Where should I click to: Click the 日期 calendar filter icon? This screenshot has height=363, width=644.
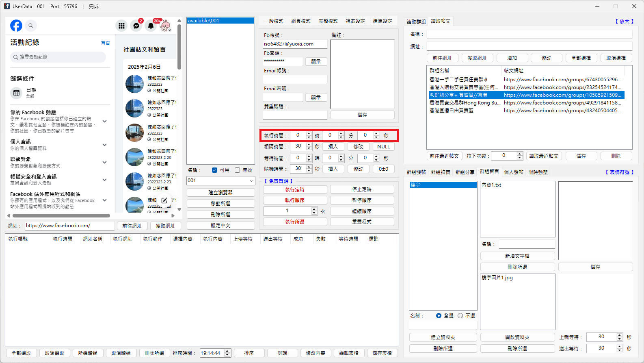(x=16, y=93)
